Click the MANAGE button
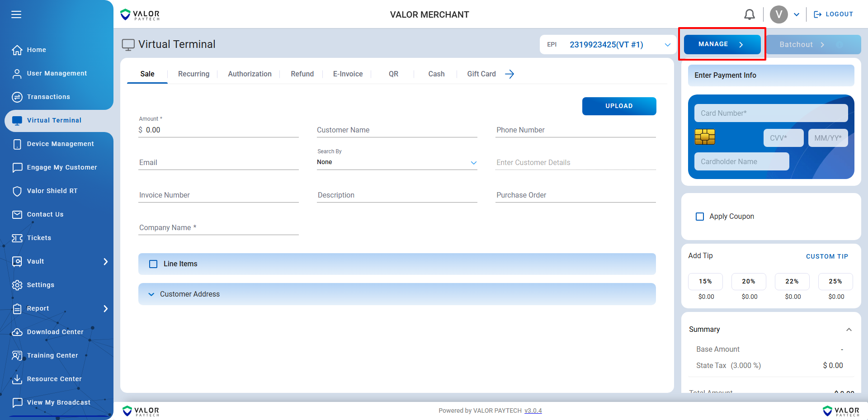 pos(722,44)
